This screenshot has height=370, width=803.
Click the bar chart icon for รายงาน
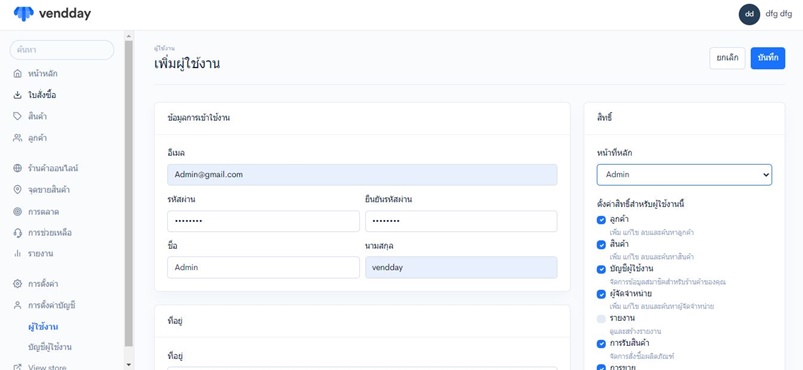[x=17, y=254]
